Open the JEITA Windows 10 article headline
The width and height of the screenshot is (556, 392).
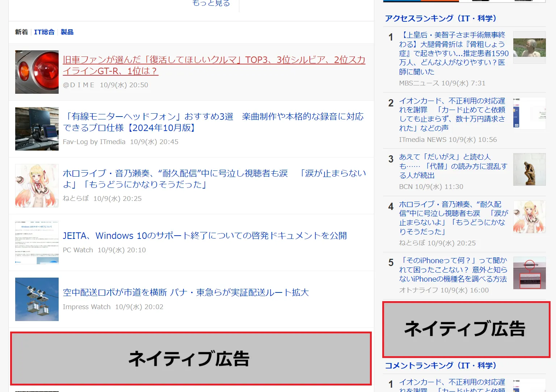pos(205,236)
